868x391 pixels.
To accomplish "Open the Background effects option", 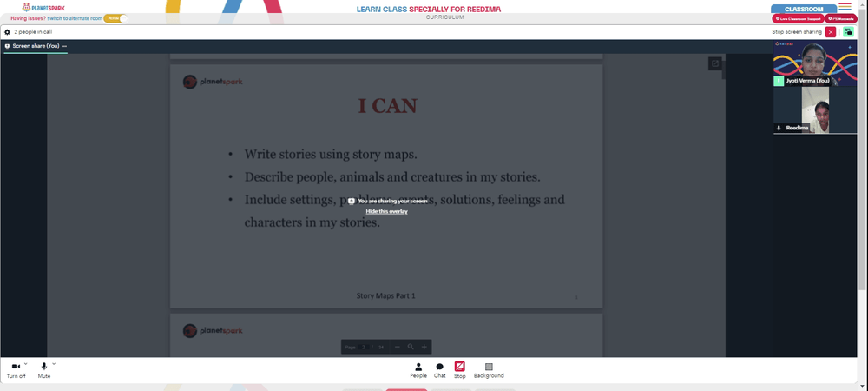I will tap(488, 370).
